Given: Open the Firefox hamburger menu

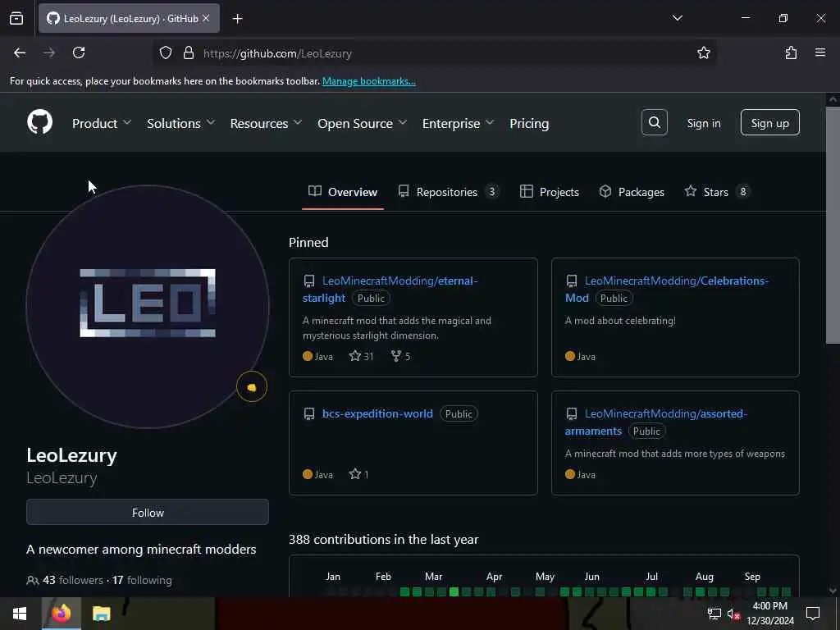Looking at the screenshot, I should (x=820, y=52).
